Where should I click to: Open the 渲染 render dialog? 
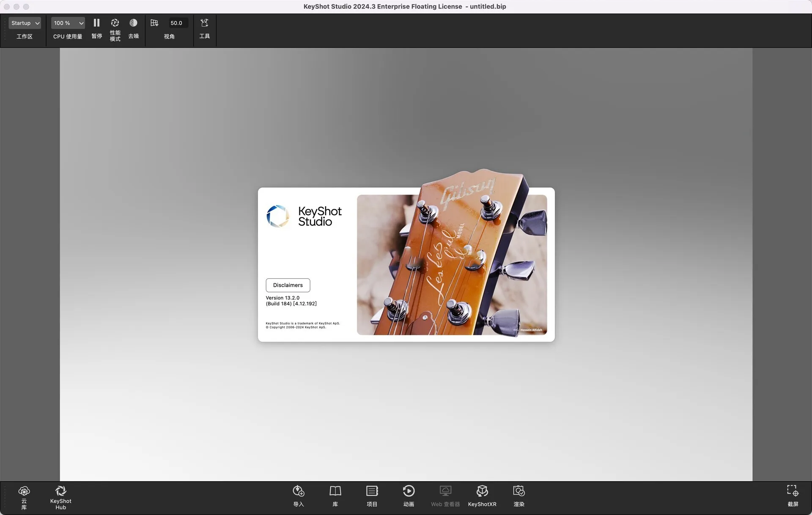[x=519, y=496]
